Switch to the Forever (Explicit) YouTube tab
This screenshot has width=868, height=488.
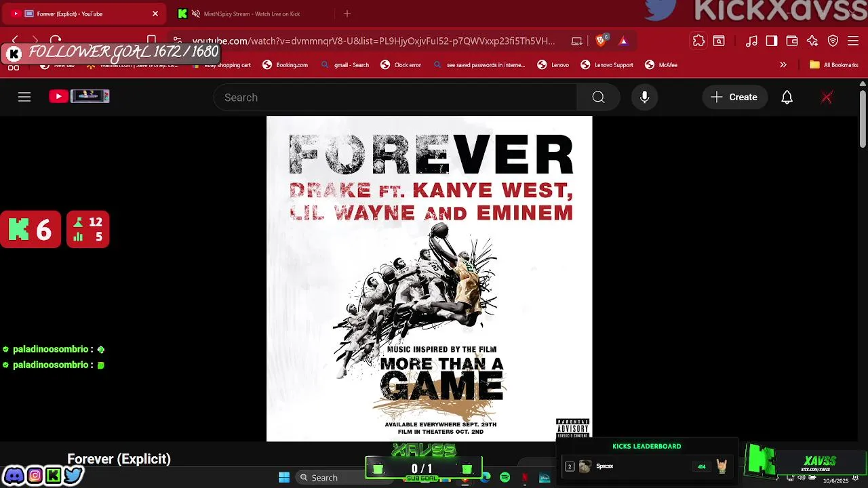point(85,14)
